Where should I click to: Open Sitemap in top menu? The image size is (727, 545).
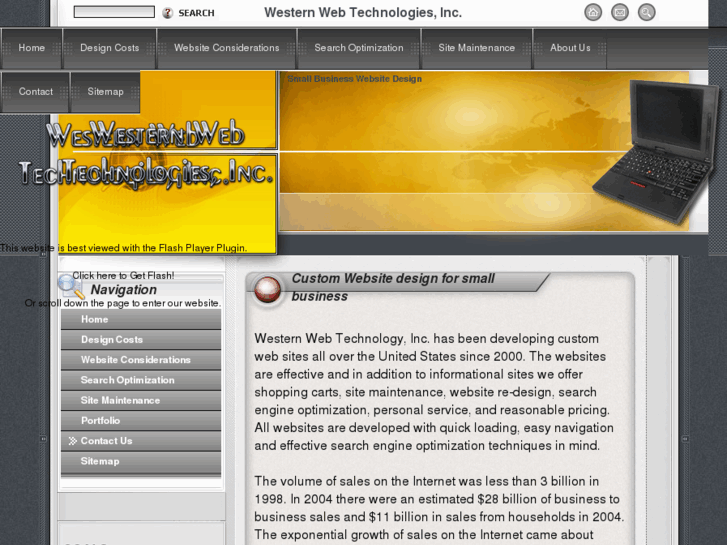105,92
